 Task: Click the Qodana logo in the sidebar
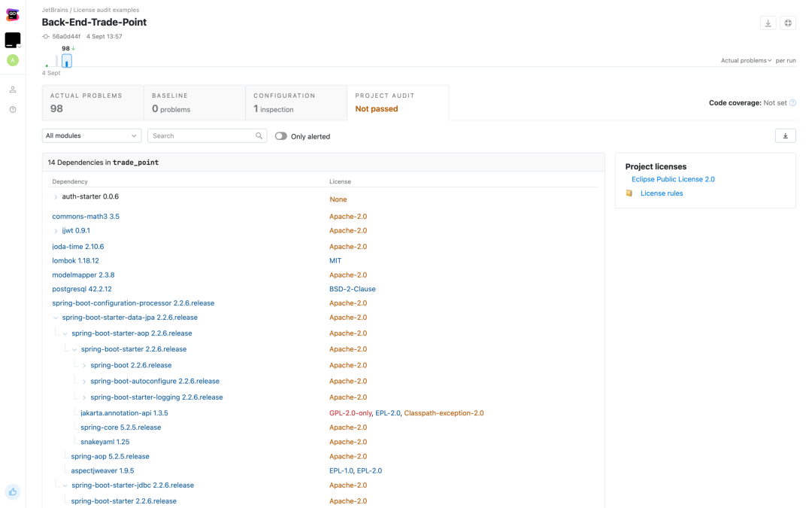(13, 14)
